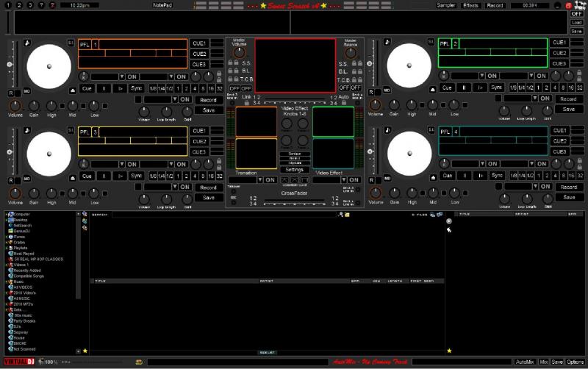Open dropdown arrow left of deck 1 Record

175,99
